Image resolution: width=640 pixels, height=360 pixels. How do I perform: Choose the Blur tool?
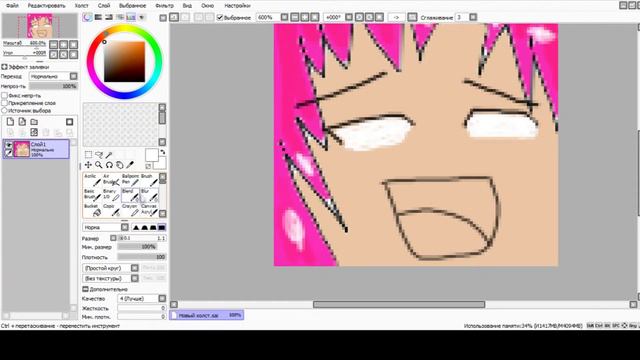[x=149, y=194]
